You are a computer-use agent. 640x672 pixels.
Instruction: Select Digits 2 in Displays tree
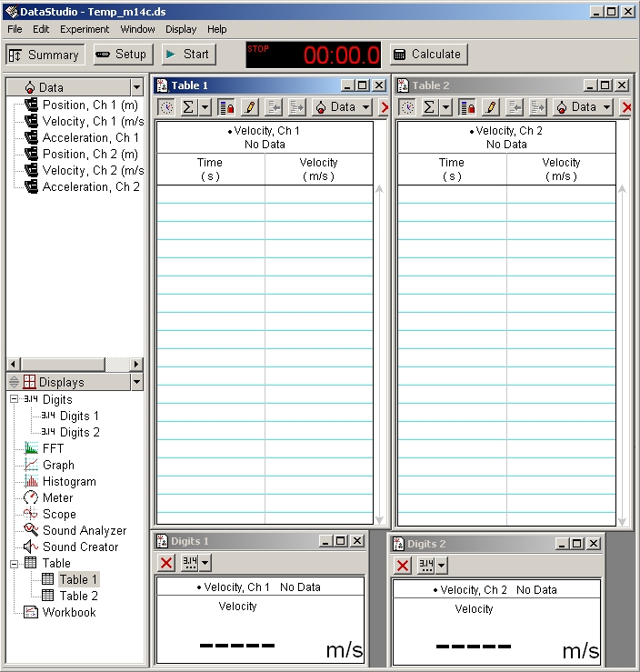coord(70,432)
